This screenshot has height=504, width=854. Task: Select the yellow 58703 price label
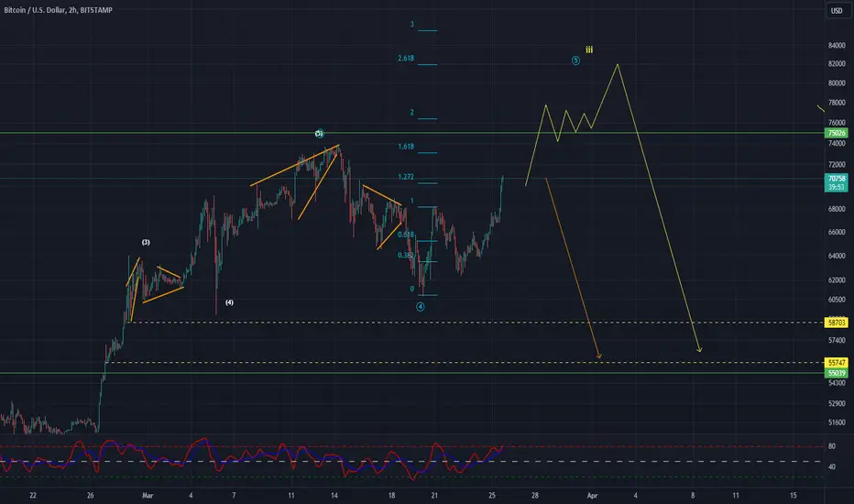click(837, 323)
